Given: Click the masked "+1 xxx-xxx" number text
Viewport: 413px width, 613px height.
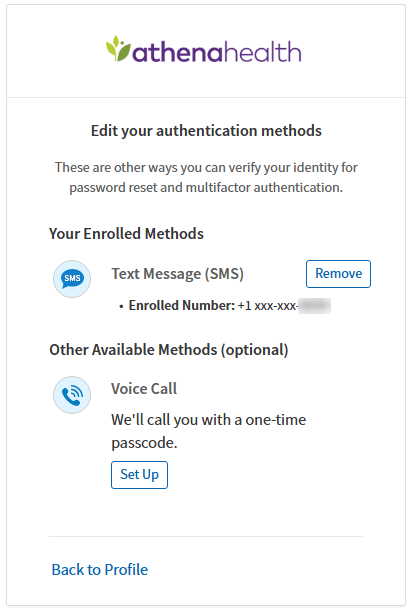Looking at the screenshot, I should pyautogui.click(x=268, y=305).
